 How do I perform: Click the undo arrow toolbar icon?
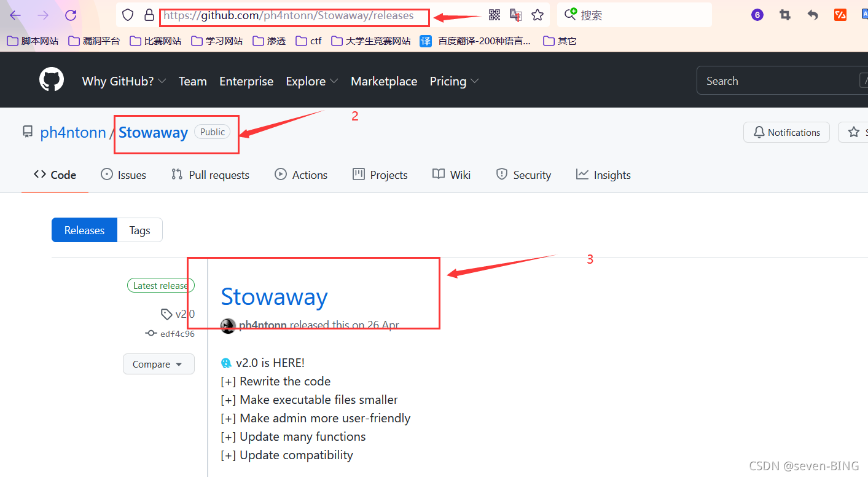click(813, 15)
